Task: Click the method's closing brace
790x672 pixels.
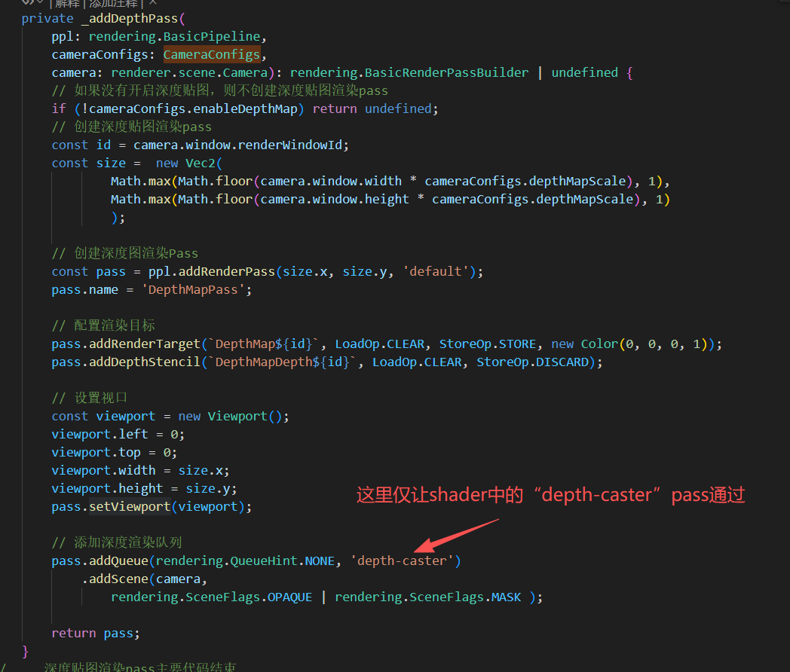Action: click(x=25, y=652)
